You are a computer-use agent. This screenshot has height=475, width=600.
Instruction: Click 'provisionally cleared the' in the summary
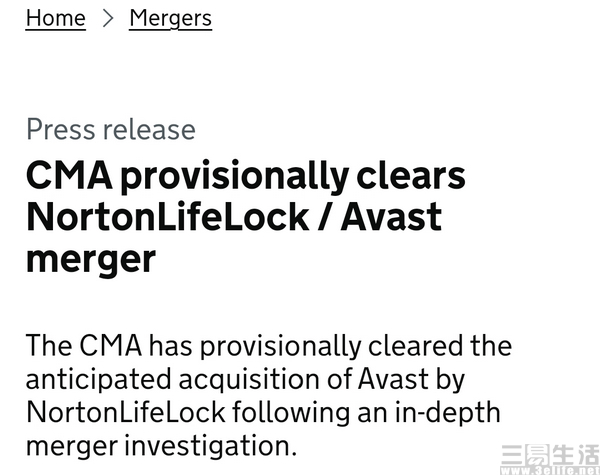pos(356,346)
